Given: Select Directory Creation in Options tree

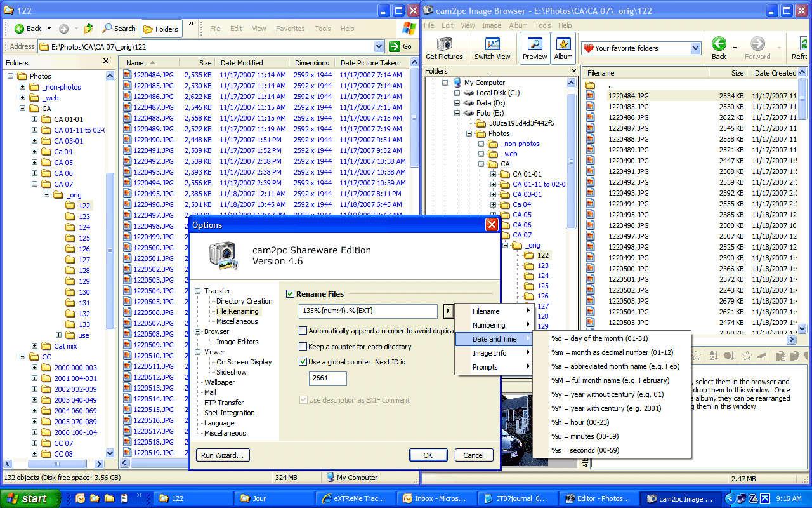Looking at the screenshot, I should click(x=244, y=301).
